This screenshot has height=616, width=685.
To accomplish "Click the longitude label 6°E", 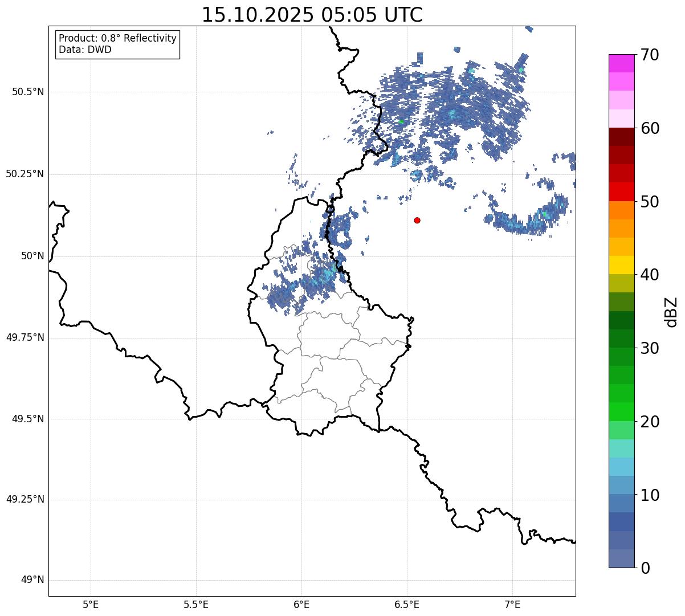I will [x=301, y=604].
